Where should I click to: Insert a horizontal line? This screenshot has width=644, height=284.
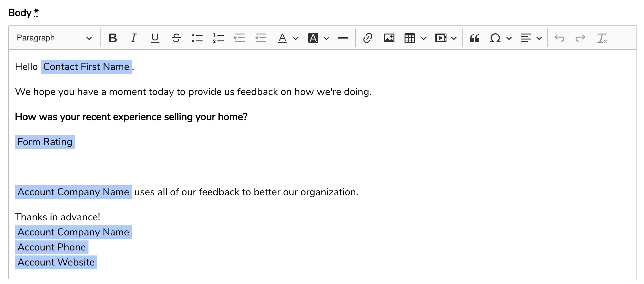tap(343, 38)
